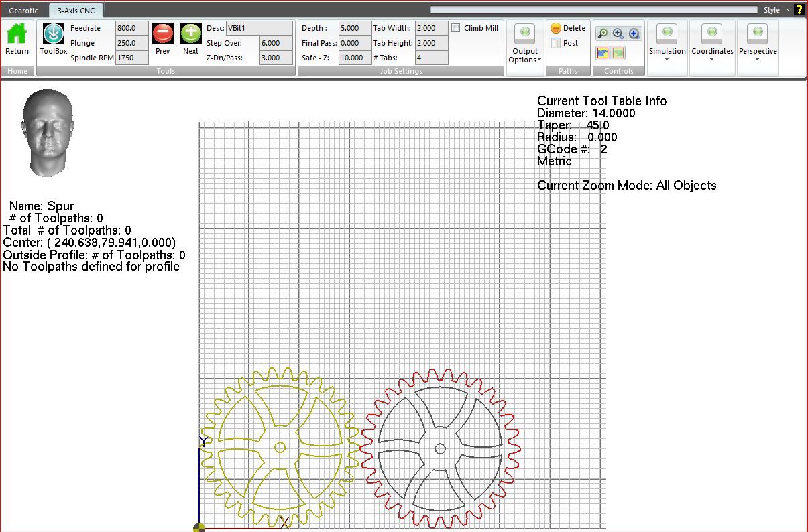Click the origin marker at grid corner
Image resolution: width=808 pixels, height=532 pixels.
click(199, 527)
